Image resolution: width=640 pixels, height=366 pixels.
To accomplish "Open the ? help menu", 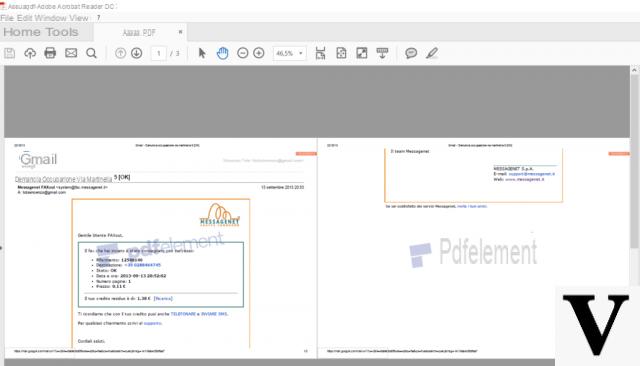I will point(98,18).
